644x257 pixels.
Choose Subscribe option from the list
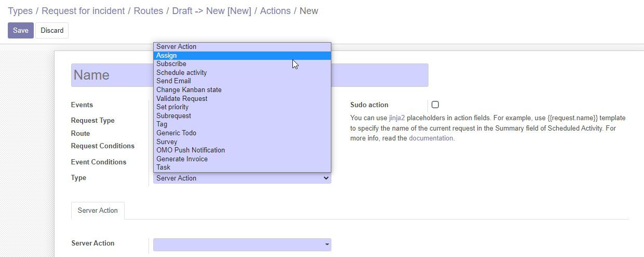point(242,64)
